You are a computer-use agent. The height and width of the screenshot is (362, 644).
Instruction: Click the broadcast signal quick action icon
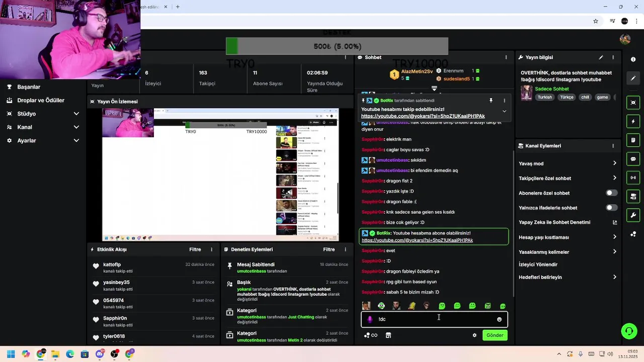pyautogui.click(x=633, y=177)
